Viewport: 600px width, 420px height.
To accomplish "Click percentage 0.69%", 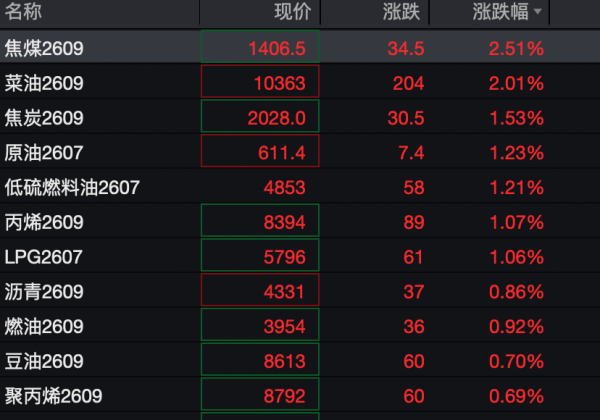I will tap(516, 396).
